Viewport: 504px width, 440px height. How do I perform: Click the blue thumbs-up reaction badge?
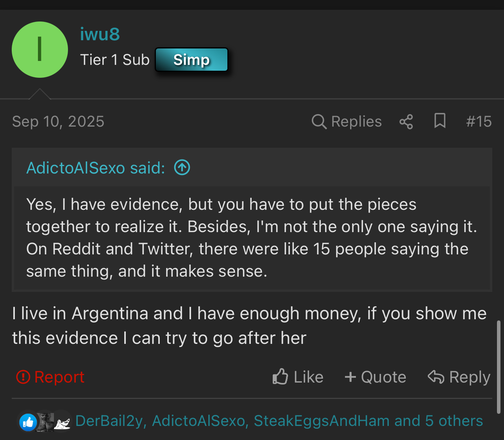pyautogui.click(x=28, y=422)
